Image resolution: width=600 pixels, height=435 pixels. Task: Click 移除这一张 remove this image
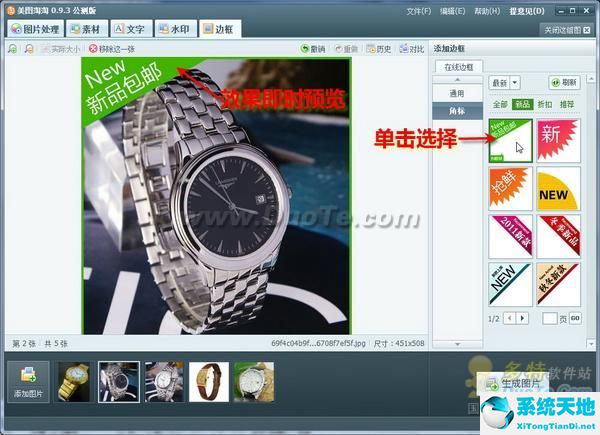point(112,49)
